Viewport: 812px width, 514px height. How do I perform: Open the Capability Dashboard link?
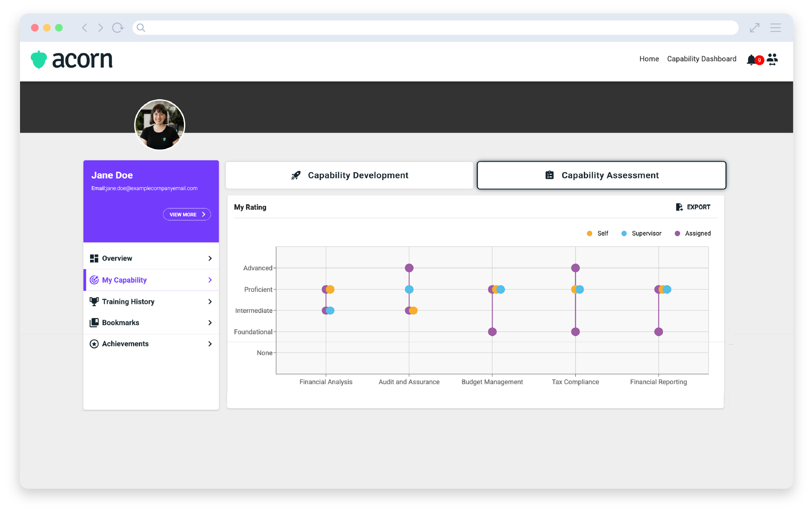click(x=701, y=59)
